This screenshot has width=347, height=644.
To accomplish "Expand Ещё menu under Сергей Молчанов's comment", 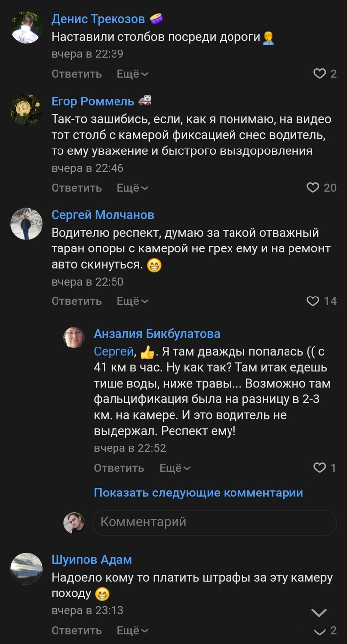I will point(132,301).
